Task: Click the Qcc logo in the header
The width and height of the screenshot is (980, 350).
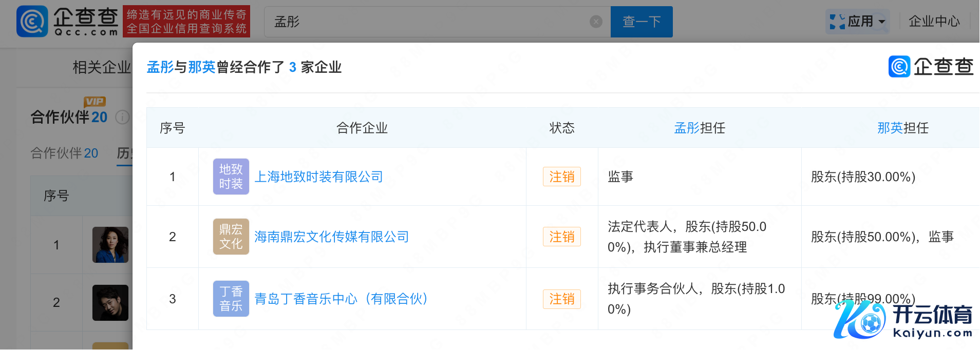Action: [68, 22]
